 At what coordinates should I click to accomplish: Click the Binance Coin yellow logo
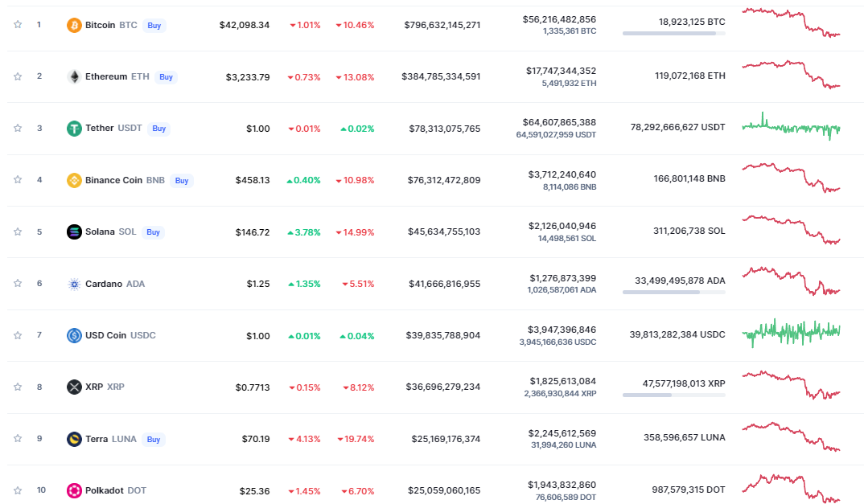click(74, 180)
